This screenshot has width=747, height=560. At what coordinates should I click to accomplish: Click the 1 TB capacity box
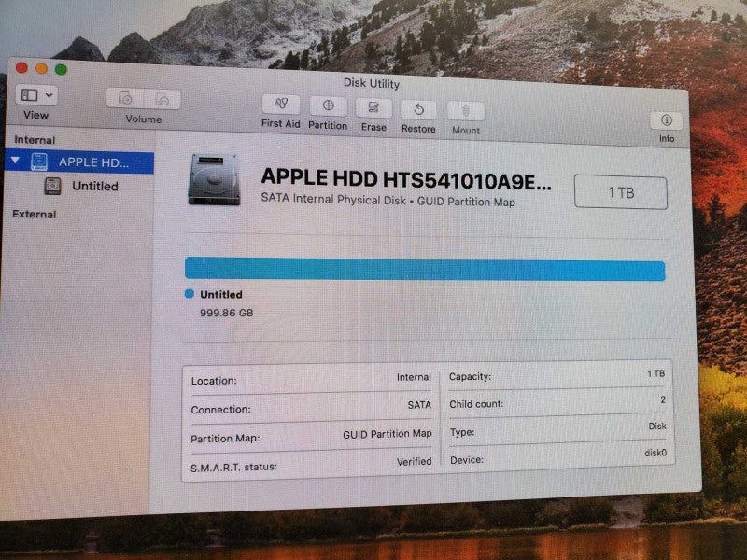coord(621,192)
